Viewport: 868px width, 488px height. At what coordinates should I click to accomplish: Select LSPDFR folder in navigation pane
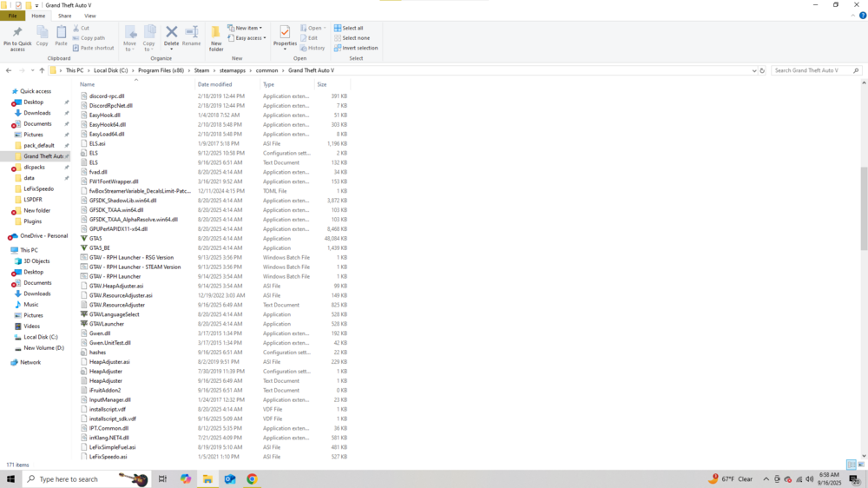pyautogui.click(x=33, y=200)
